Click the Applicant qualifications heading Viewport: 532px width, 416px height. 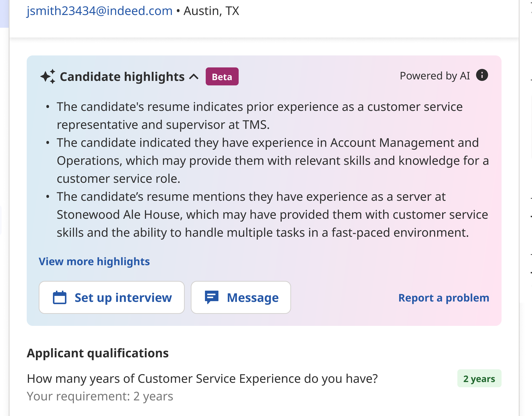tap(98, 353)
